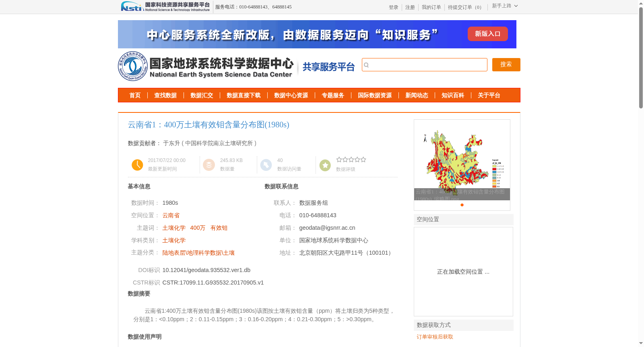Click the 空间位置 panel header
The image size is (644, 347).
coord(464,219)
